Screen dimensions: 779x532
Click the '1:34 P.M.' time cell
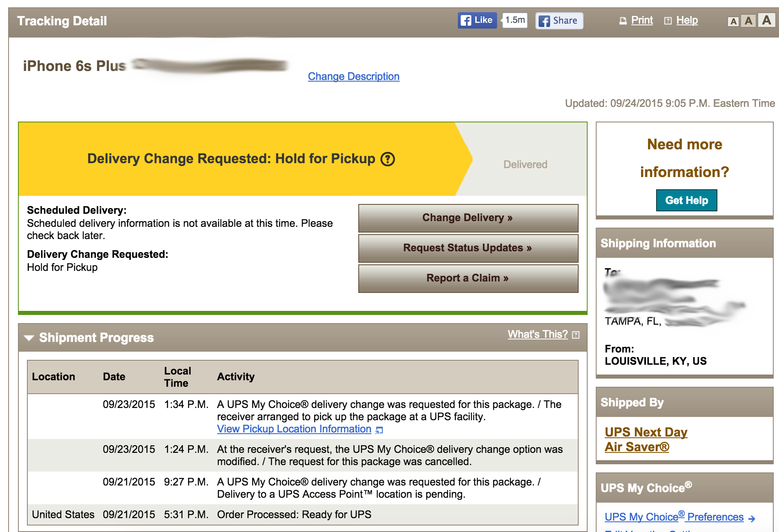point(186,404)
